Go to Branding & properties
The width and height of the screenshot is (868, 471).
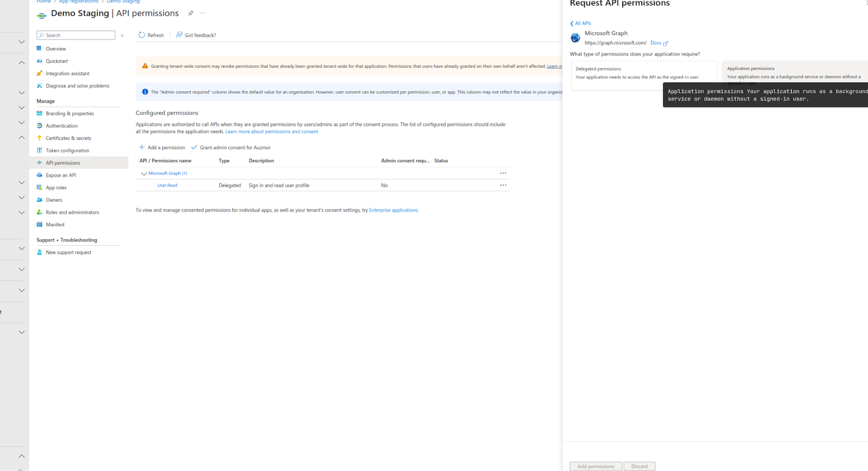point(69,113)
